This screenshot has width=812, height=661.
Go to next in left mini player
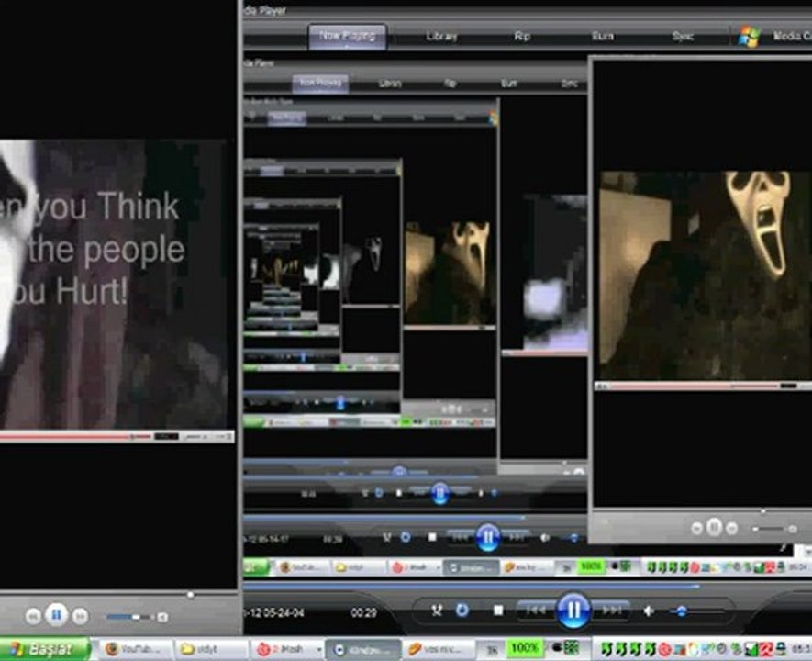[x=80, y=616]
